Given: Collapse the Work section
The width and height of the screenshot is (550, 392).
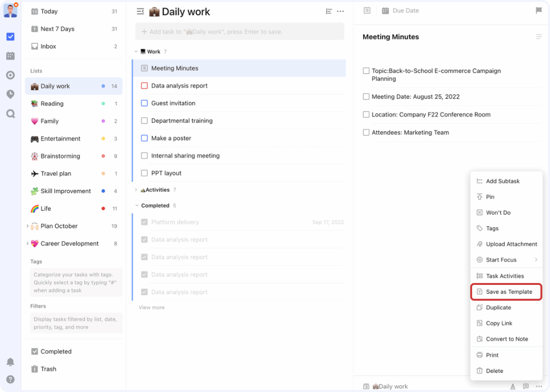Looking at the screenshot, I should pos(136,51).
